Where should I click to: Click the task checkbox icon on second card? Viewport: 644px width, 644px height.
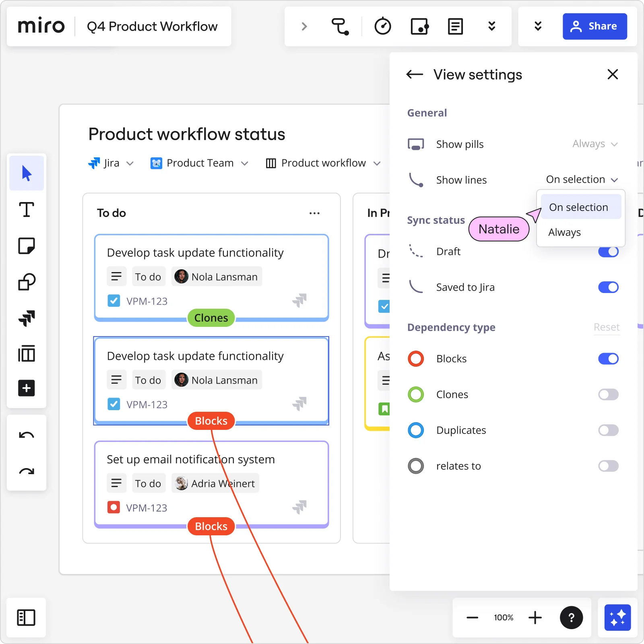[x=114, y=404]
